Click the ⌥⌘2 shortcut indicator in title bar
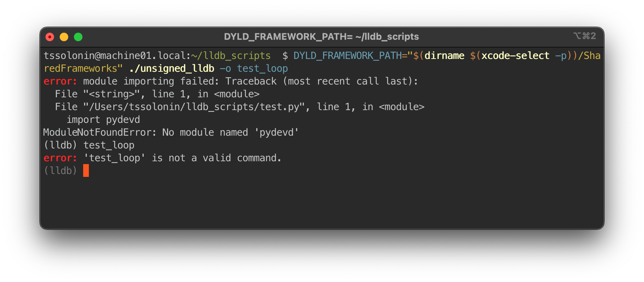 (x=584, y=36)
